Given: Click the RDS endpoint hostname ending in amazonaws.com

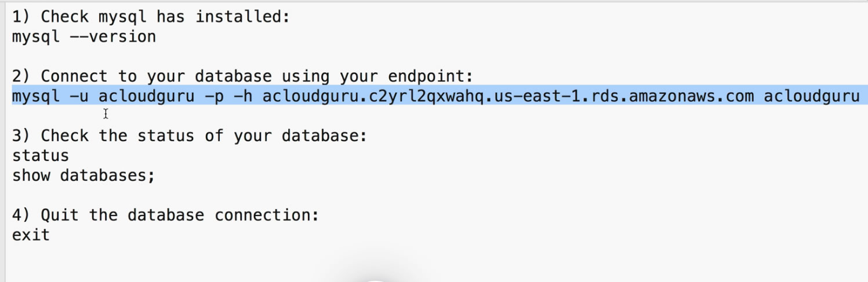Looking at the screenshot, I should (508, 96).
